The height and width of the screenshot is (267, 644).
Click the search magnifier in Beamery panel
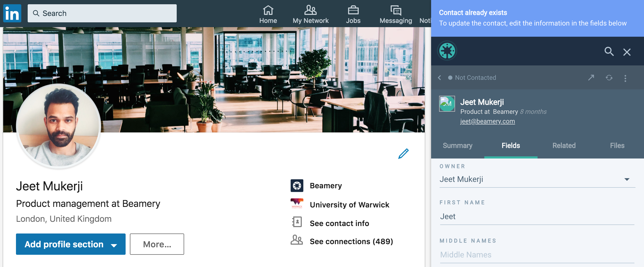pos(609,51)
